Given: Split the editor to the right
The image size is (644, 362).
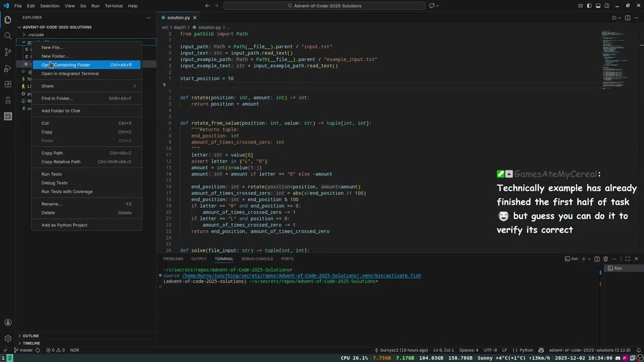Looking at the screenshot, I should tap(627, 18).
